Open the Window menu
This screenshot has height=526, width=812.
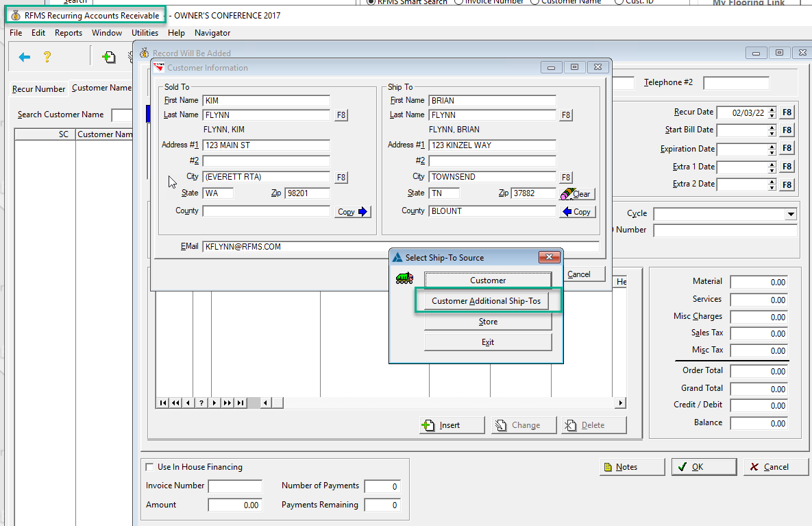(x=107, y=33)
